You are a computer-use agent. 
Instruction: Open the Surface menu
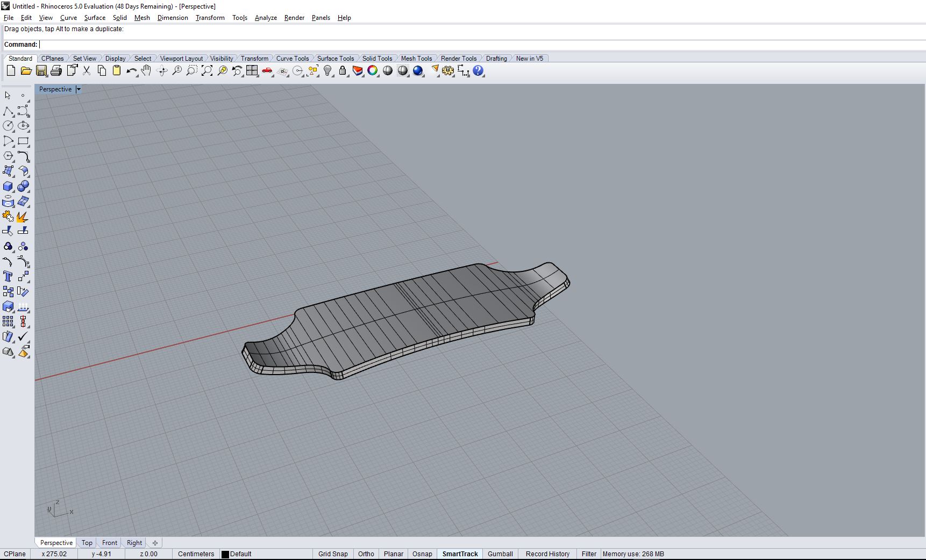coord(95,18)
